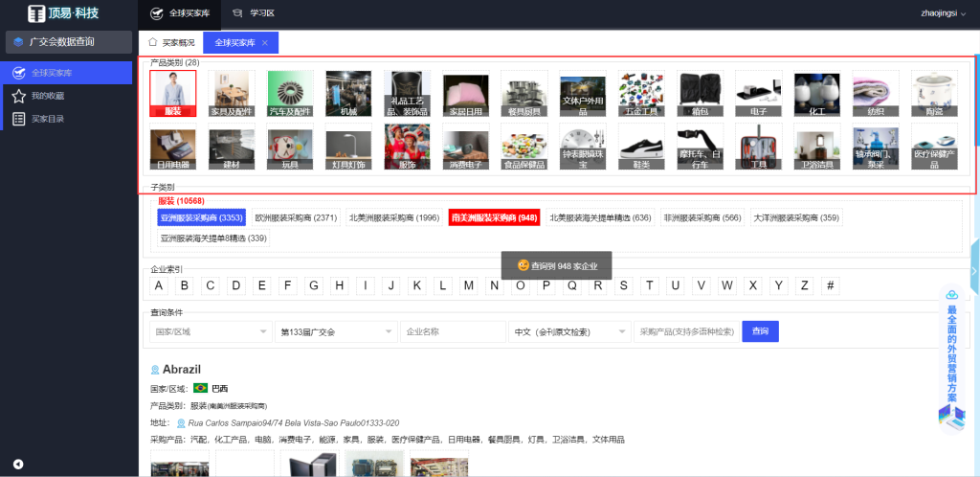Open 买家目录 list icon in sidebar
This screenshot has width=980, height=477.
tap(18, 119)
